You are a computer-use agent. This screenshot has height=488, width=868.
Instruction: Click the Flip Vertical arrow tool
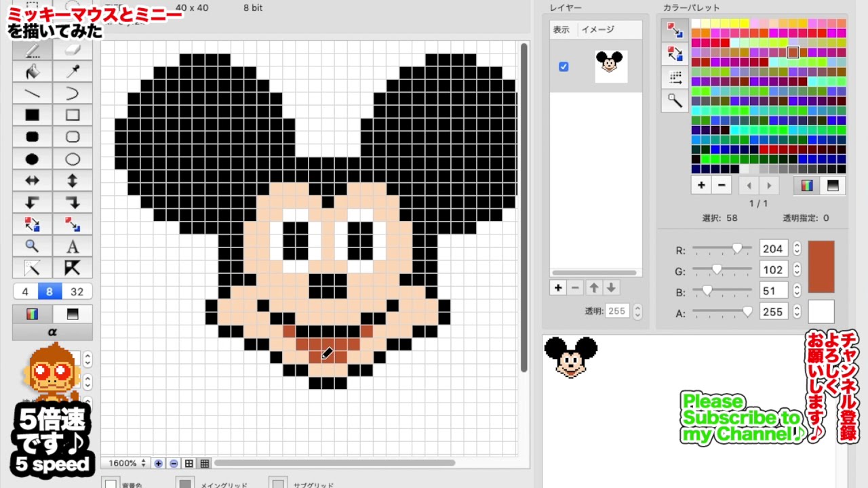(x=73, y=181)
